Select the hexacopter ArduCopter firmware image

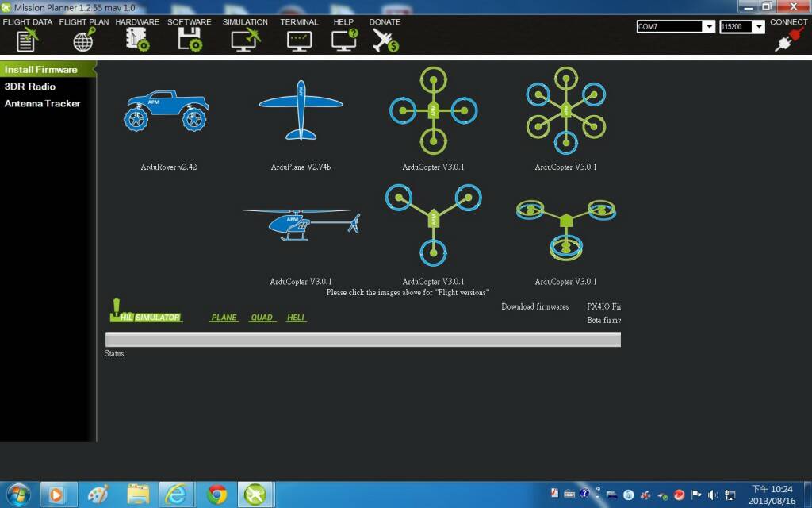pyautogui.click(x=566, y=110)
